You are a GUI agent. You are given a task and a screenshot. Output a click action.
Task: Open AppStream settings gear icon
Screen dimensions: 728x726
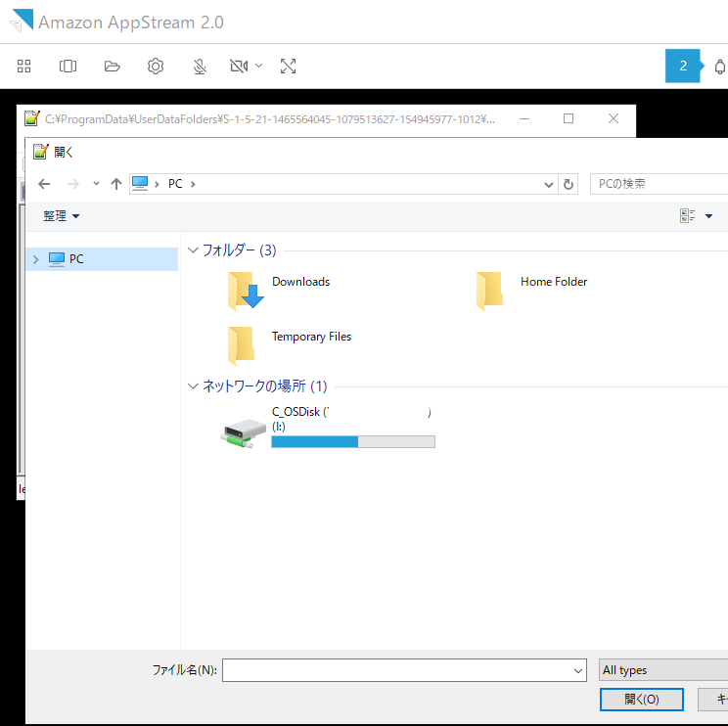click(156, 66)
